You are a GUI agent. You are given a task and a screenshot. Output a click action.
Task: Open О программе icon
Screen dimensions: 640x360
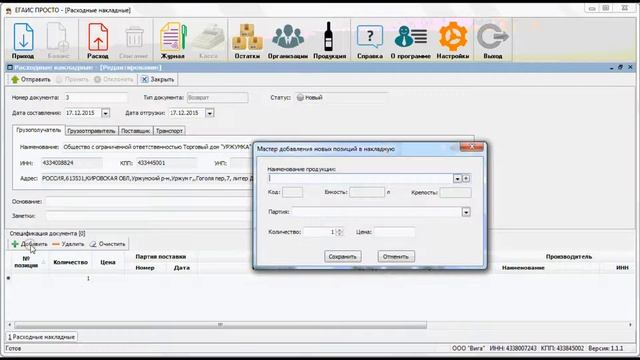411,40
